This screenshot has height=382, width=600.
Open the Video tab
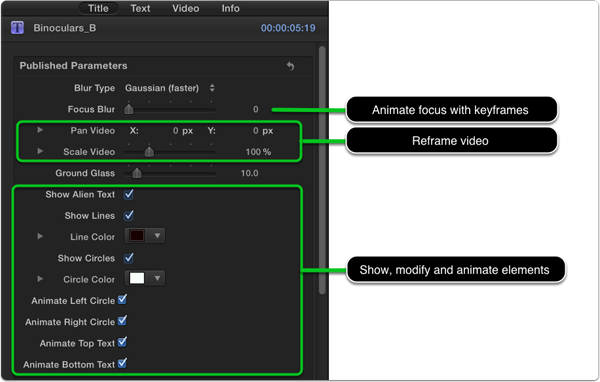186,8
